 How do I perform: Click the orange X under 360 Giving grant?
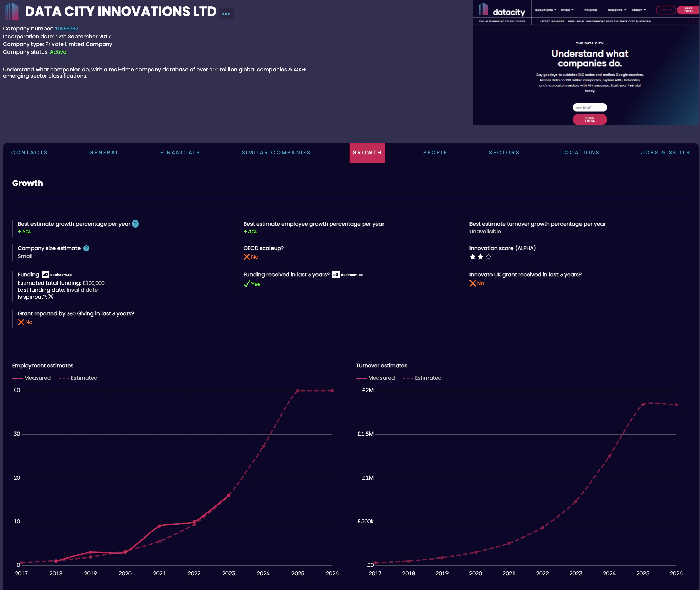pos(21,322)
